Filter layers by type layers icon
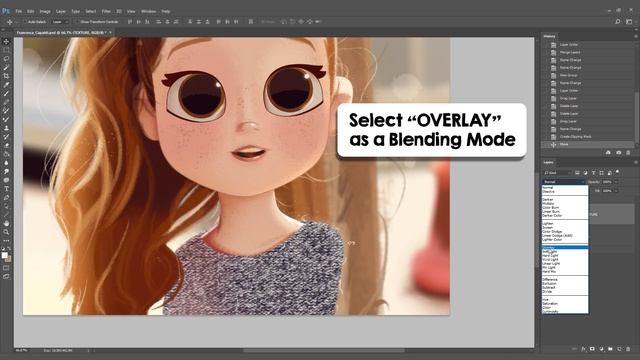Image resolution: width=640 pixels, height=360 pixels. (x=593, y=173)
